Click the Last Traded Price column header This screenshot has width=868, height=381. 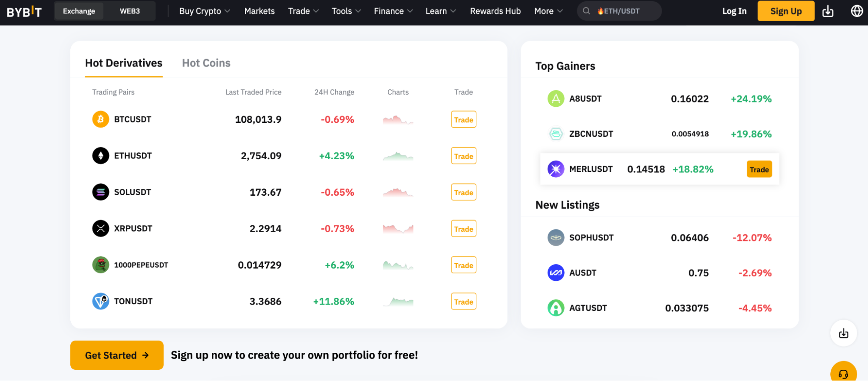(253, 92)
